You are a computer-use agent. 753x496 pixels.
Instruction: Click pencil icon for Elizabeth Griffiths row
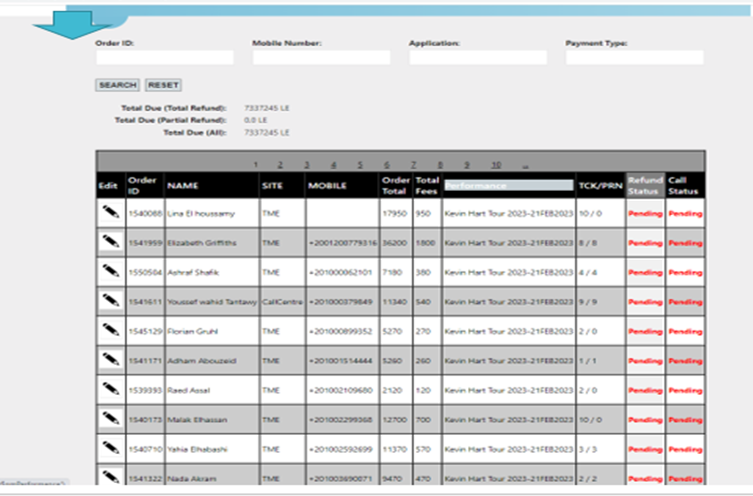click(111, 242)
